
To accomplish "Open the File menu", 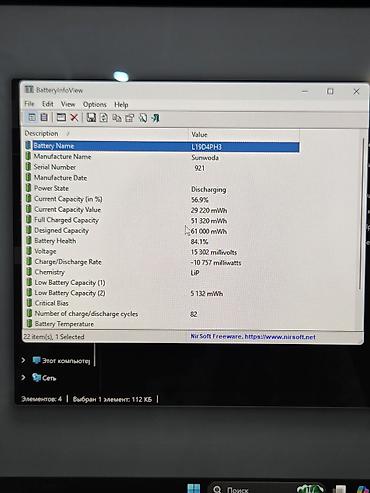I will click(x=29, y=104).
